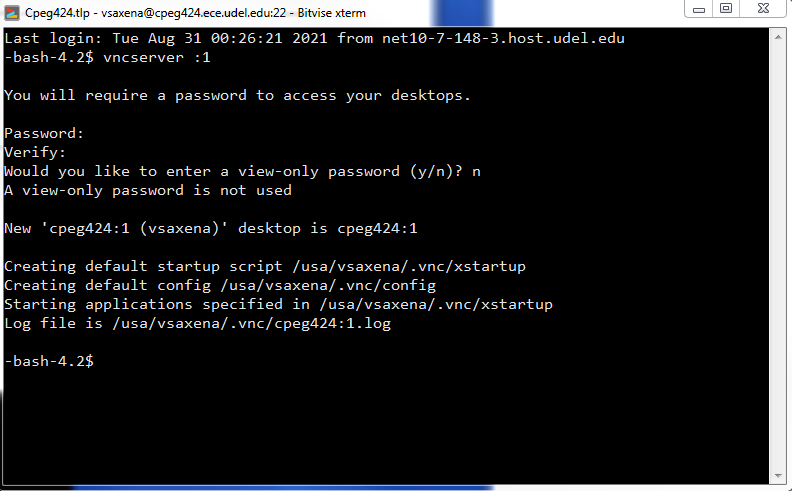Viewport: 792px width, 491px height.
Task: Click the 'Creating default startup script' line
Action: [265, 266]
